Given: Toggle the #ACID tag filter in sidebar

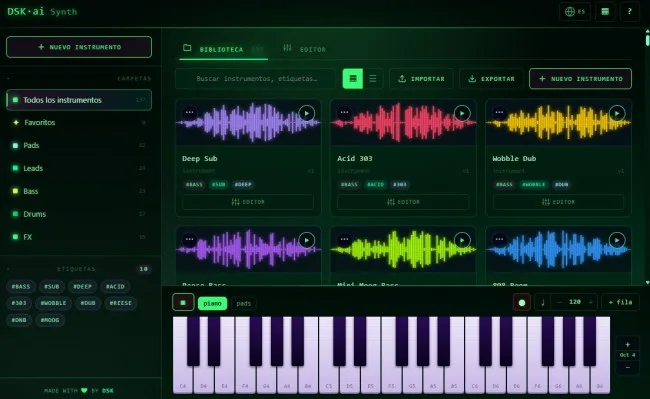Looking at the screenshot, I should [115, 286].
